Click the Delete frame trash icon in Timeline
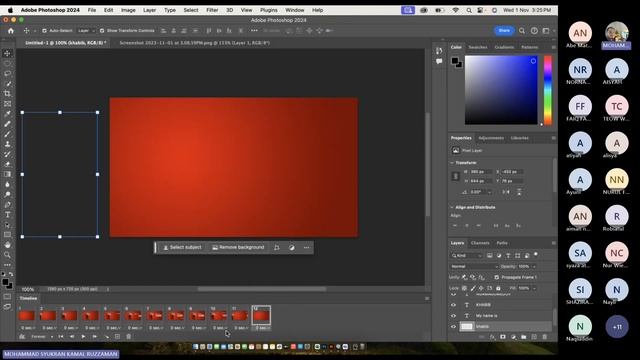The width and height of the screenshot is (640, 360). click(x=129, y=337)
